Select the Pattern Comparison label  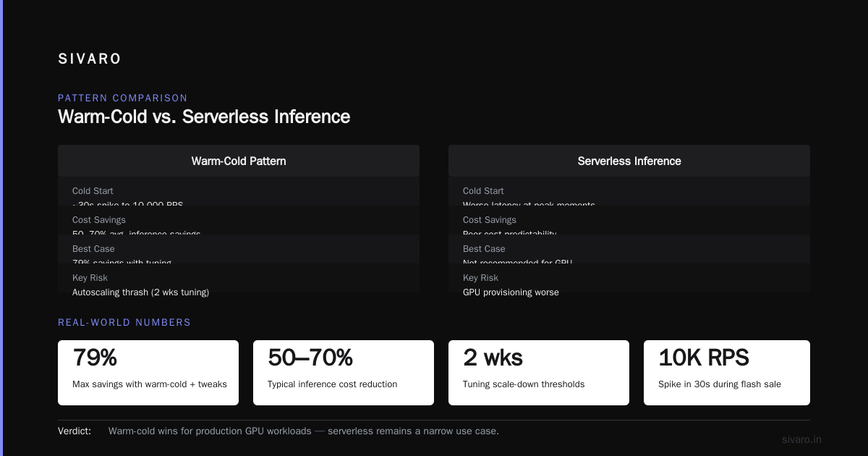point(123,98)
